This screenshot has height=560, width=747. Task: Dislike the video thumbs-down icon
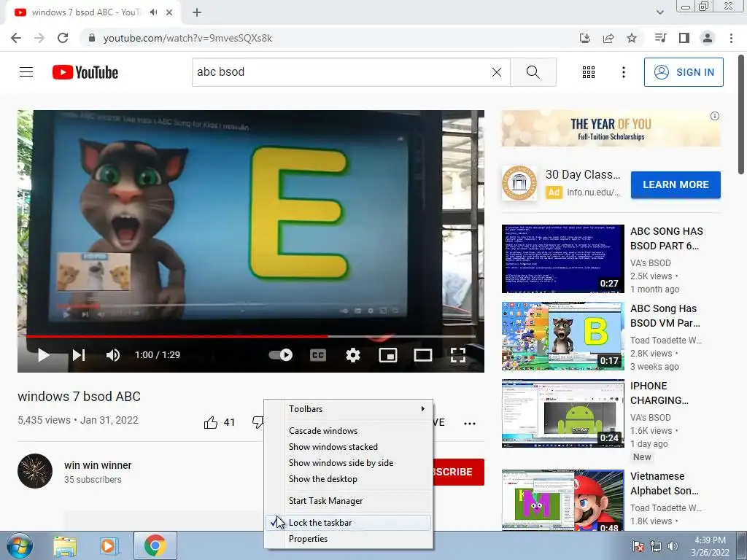tap(258, 422)
